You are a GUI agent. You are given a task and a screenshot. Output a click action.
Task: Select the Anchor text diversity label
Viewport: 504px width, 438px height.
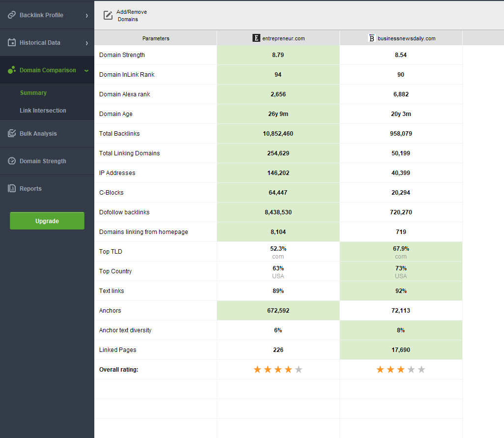coord(125,330)
